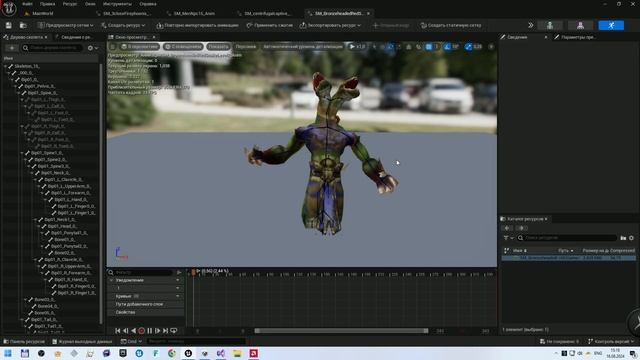
Task: Select the Свойства track row
Action: (146, 312)
